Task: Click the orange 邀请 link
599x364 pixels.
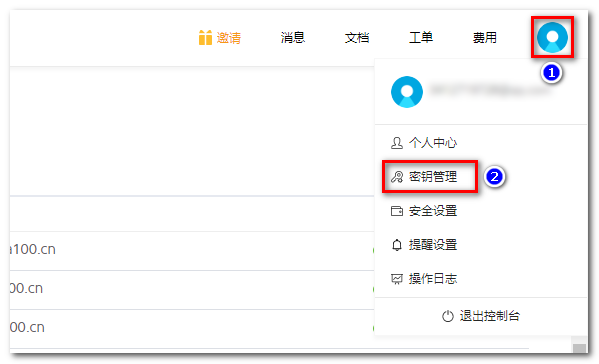Action: point(228,38)
